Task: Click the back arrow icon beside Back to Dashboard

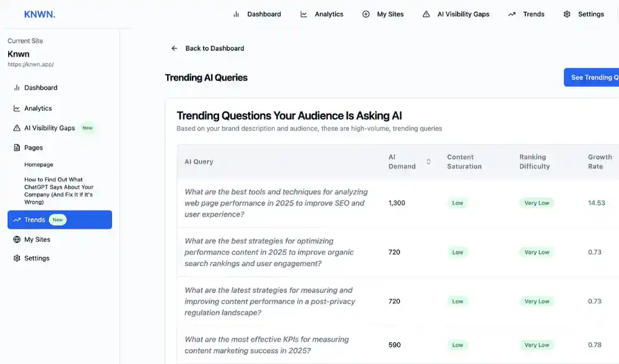Action: point(175,48)
